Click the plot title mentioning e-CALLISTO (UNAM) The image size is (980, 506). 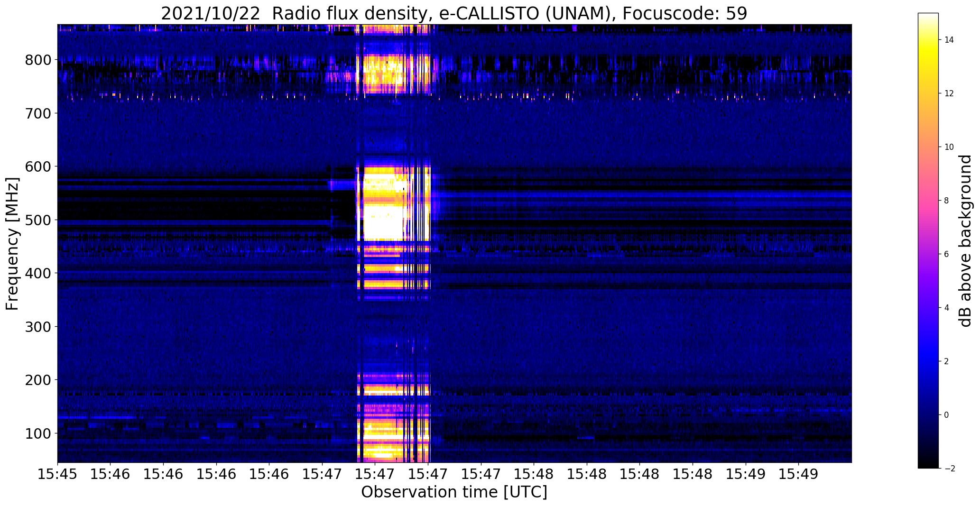(x=454, y=13)
